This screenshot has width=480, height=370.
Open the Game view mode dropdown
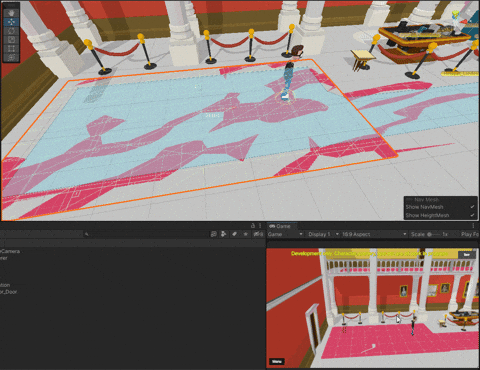(285, 234)
